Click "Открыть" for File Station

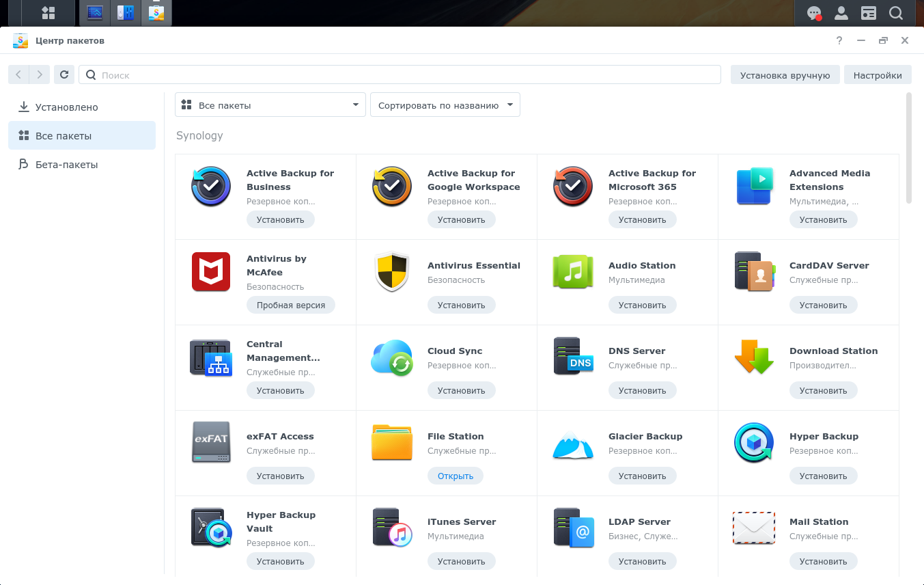[x=456, y=476]
